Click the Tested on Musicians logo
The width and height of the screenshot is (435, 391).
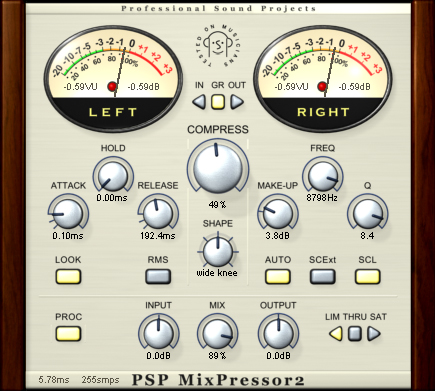pyautogui.click(x=218, y=47)
